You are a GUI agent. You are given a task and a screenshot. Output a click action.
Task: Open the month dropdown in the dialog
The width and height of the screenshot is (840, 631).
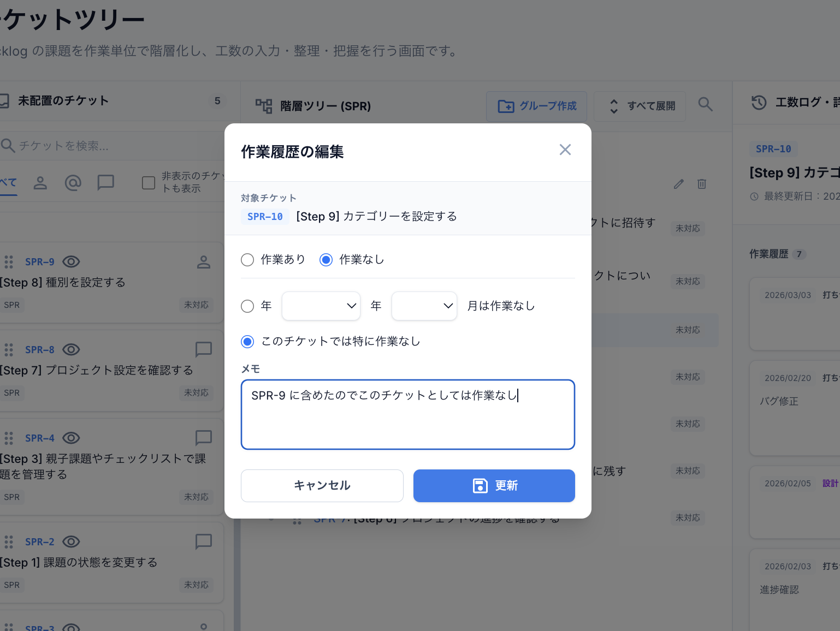tap(424, 306)
